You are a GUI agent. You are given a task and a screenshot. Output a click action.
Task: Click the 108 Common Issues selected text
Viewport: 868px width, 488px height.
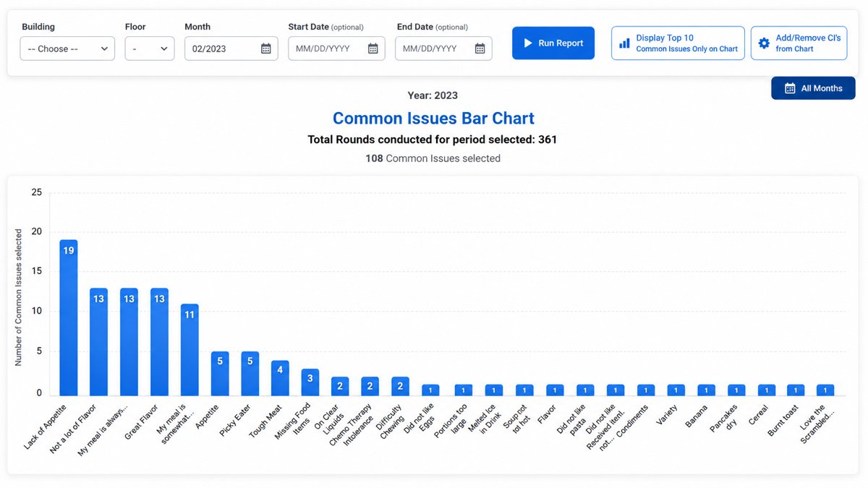point(433,158)
